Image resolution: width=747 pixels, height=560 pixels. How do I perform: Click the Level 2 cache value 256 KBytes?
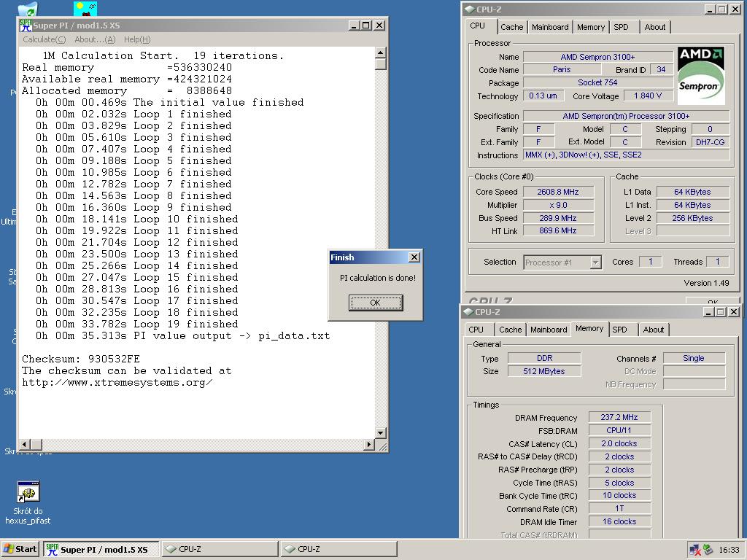(693, 218)
